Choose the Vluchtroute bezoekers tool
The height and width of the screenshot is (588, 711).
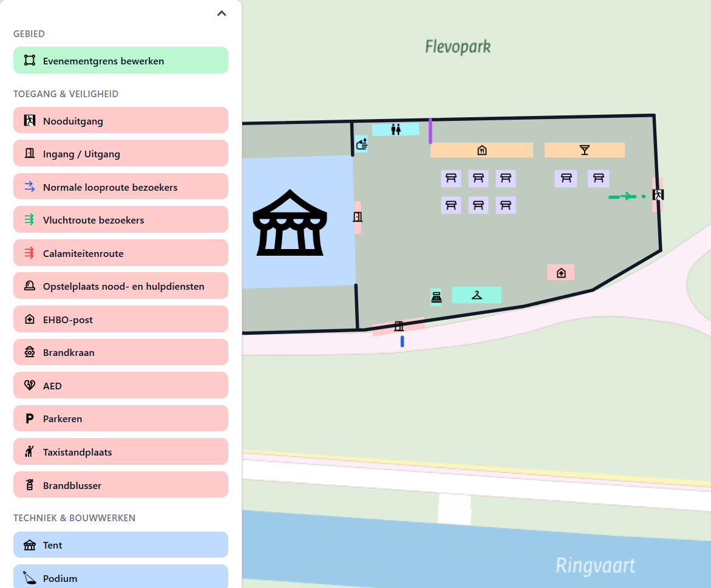[120, 219]
